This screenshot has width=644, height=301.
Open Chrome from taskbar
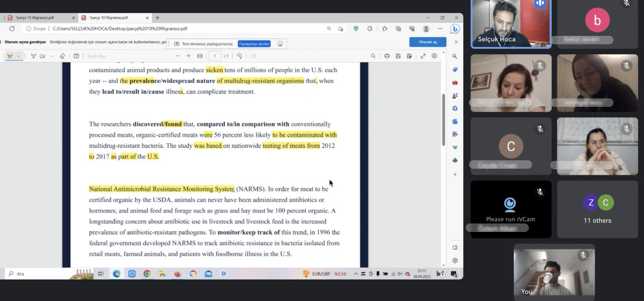[147, 274]
